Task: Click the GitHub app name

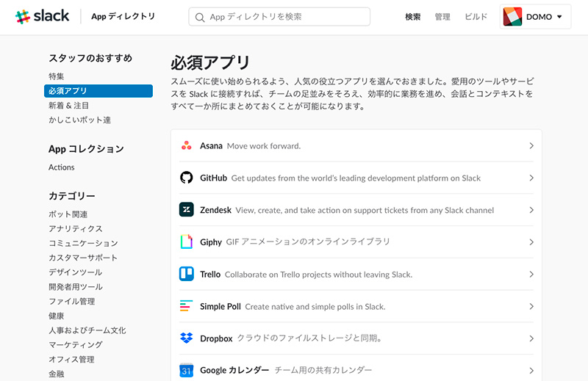Action: (213, 178)
